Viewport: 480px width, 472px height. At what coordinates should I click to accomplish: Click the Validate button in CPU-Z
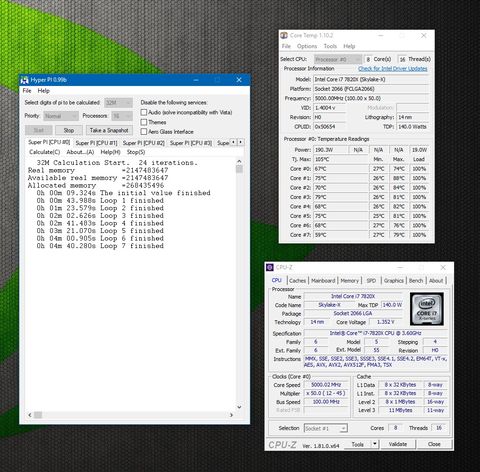click(398, 444)
